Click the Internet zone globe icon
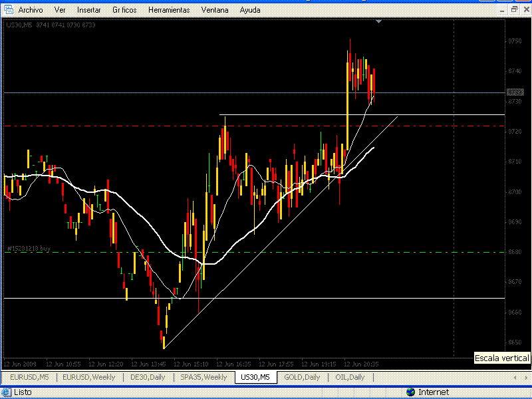The image size is (532, 399). tap(410, 392)
